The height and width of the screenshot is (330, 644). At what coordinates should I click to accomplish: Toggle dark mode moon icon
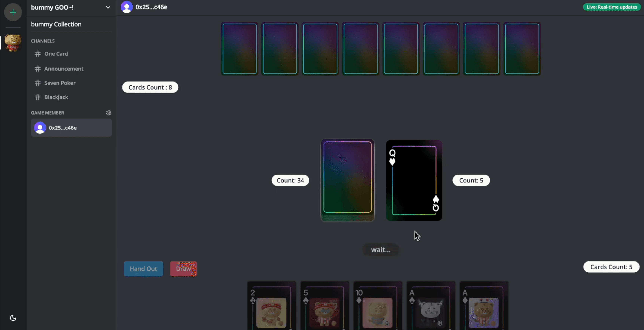point(13,318)
